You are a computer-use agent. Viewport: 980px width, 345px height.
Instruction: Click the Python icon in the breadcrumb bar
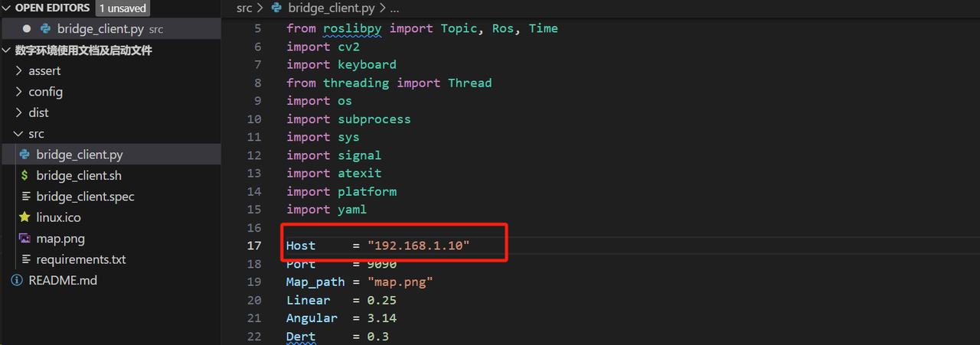[276, 8]
